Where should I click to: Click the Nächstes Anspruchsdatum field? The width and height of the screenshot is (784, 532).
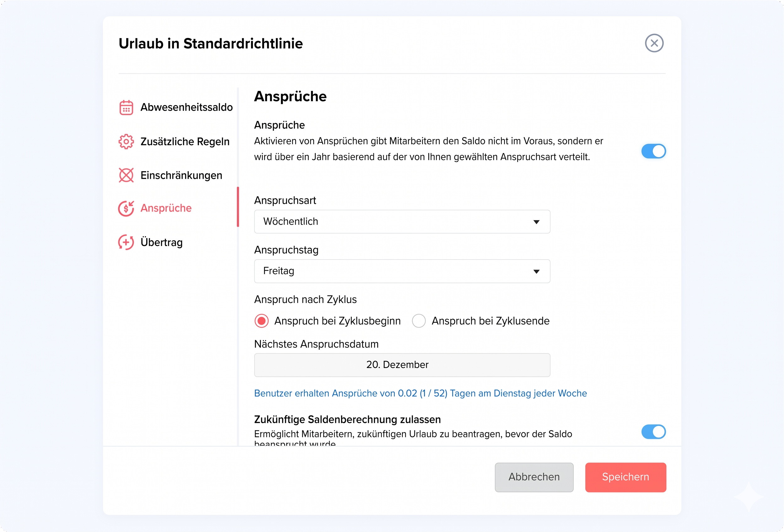[402, 365]
